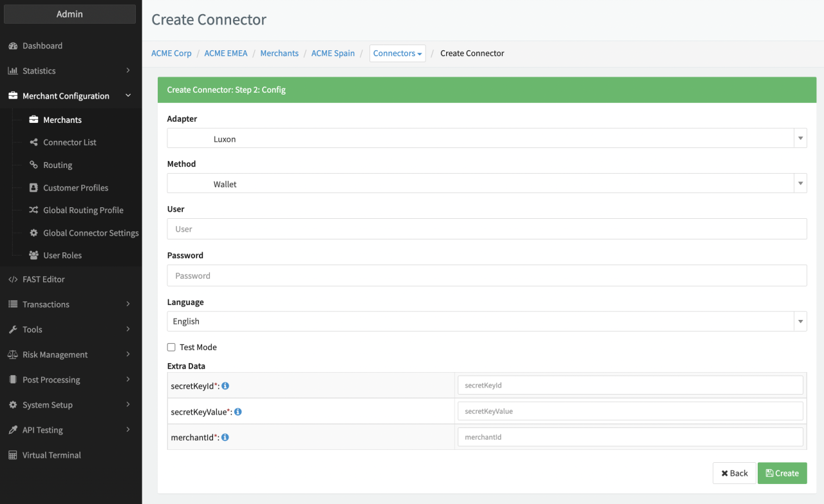Open the Adapter dropdown showing Luxon
Screen dimensions: 824x504
[x=486, y=138]
